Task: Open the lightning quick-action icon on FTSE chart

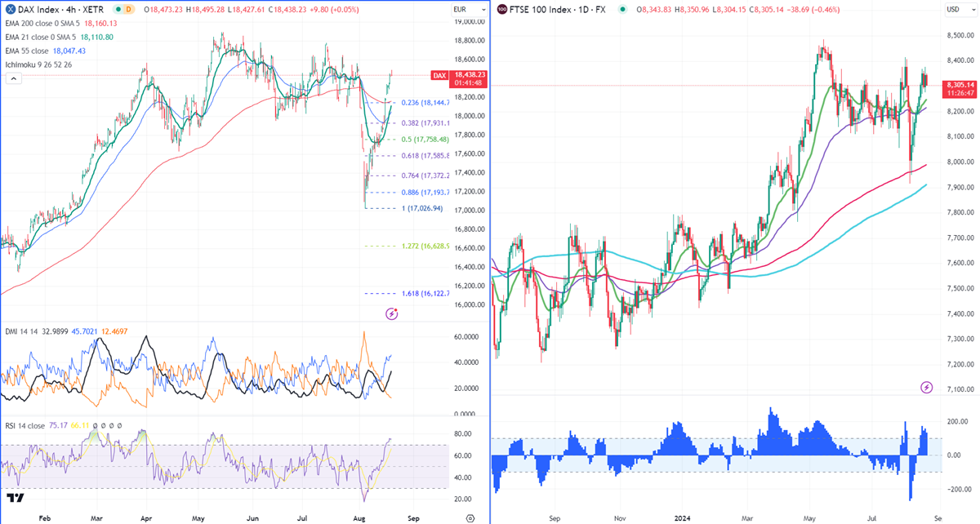Action: tap(926, 386)
